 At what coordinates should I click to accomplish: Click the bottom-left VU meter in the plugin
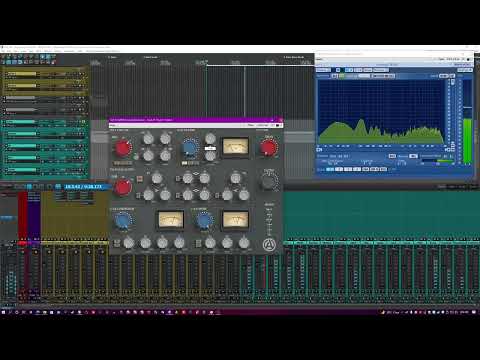(x=171, y=219)
